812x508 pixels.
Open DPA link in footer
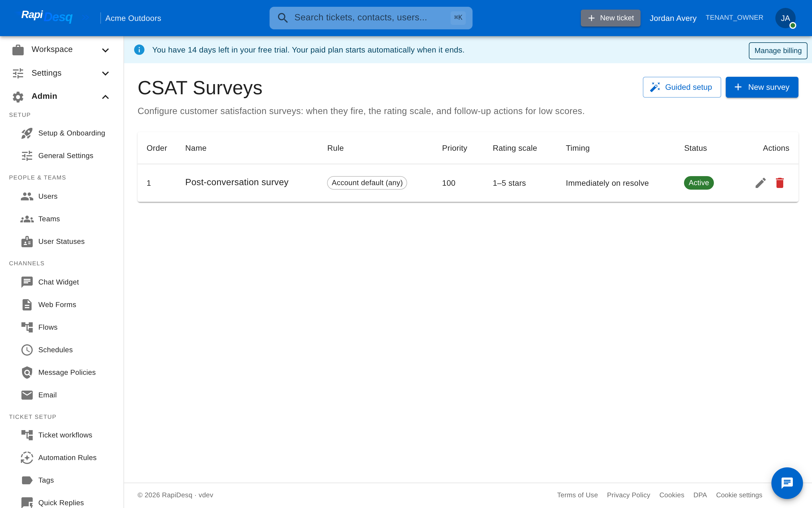[x=700, y=495]
